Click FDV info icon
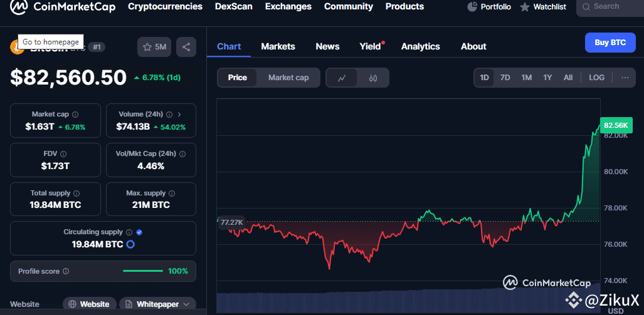This screenshot has width=644, height=315. click(x=63, y=154)
